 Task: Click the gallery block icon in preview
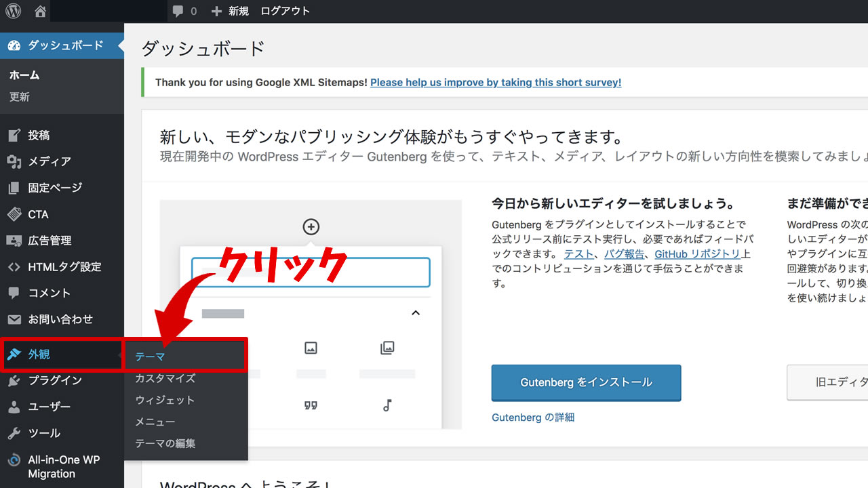[387, 348]
